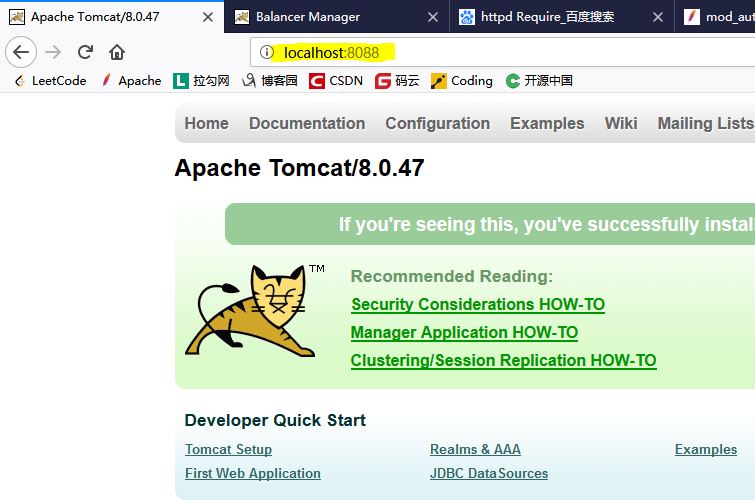Click the Recommended Reading heading
This screenshot has height=502, width=755.
point(452,276)
